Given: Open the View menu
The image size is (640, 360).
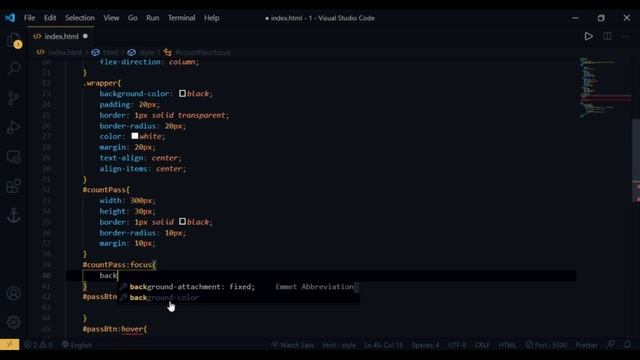Looking at the screenshot, I should point(111,18).
